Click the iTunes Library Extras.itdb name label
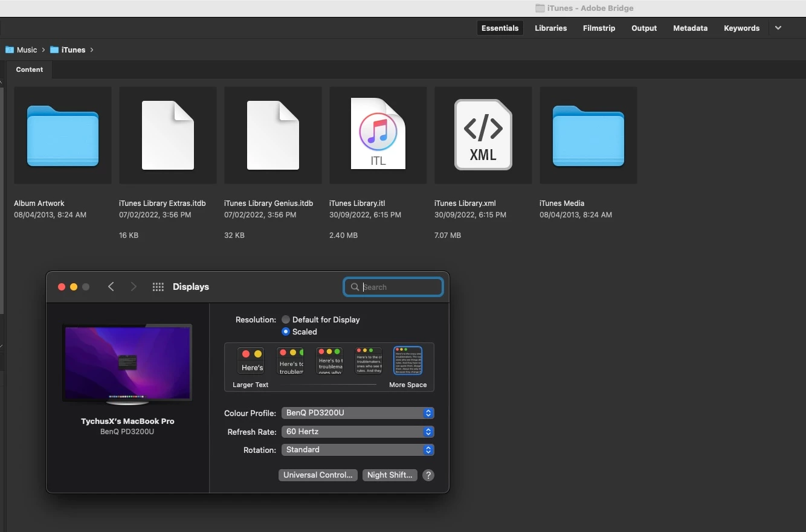This screenshot has height=532, width=806. click(163, 204)
